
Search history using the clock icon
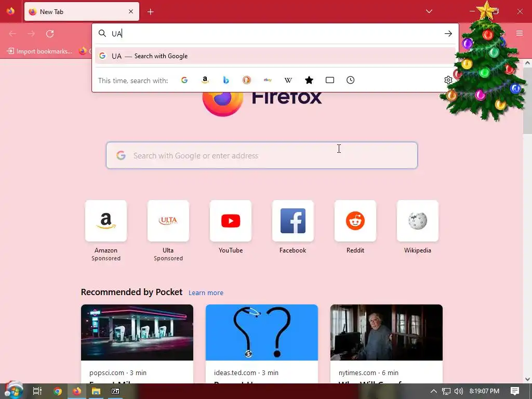click(x=351, y=80)
